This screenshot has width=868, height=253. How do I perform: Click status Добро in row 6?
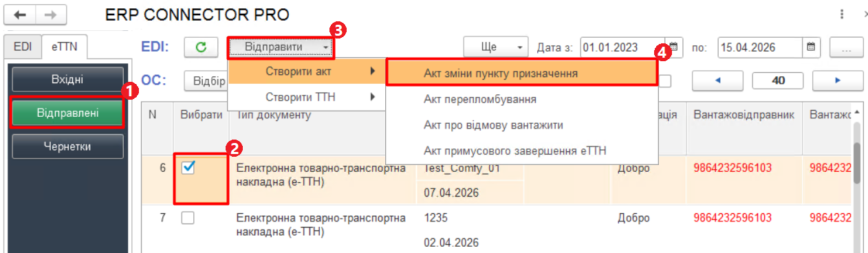pyautogui.click(x=633, y=168)
